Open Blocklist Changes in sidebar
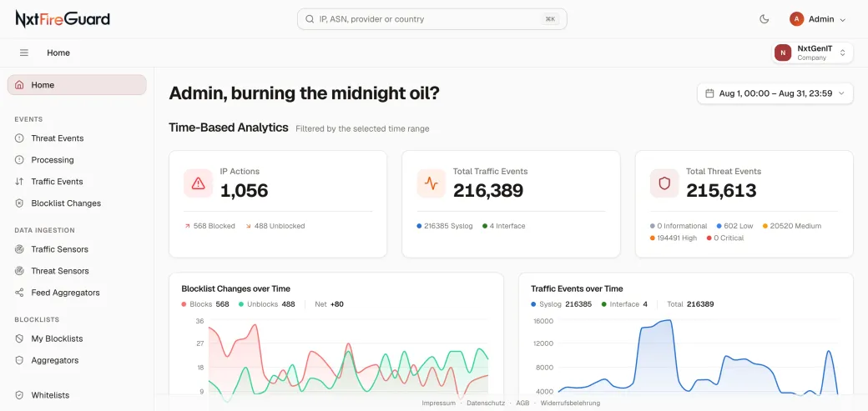This screenshot has width=868, height=411. 77,203
